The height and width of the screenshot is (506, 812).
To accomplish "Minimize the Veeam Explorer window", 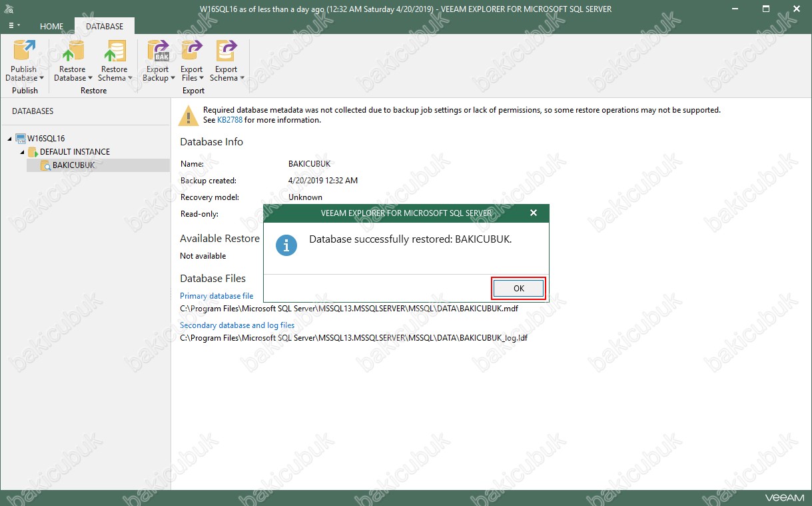I will pyautogui.click(x=736, y=9).
